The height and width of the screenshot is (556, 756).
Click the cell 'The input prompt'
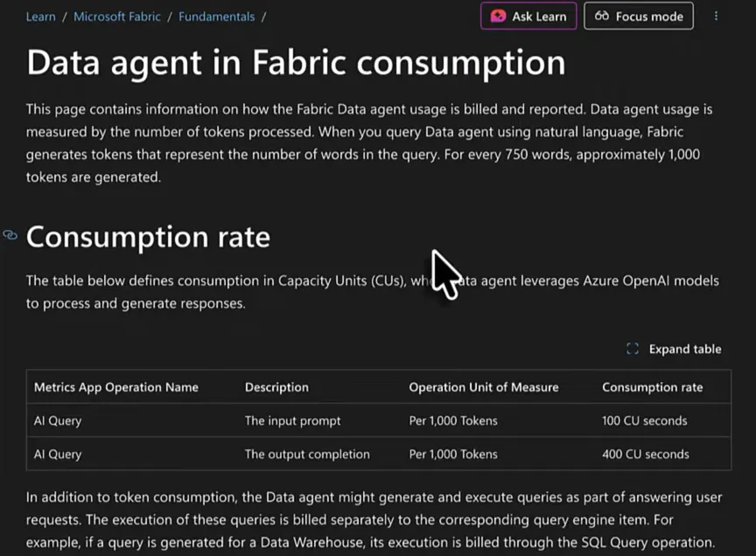pos(292,420)
